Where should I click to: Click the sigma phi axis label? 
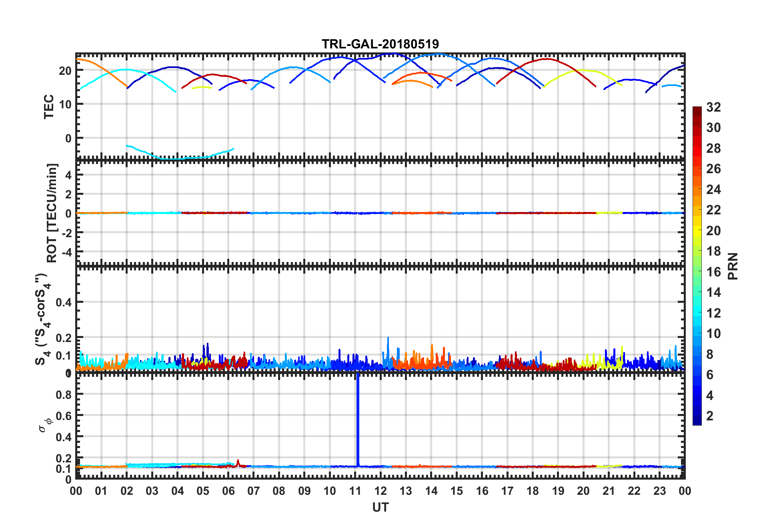[45, 425]
